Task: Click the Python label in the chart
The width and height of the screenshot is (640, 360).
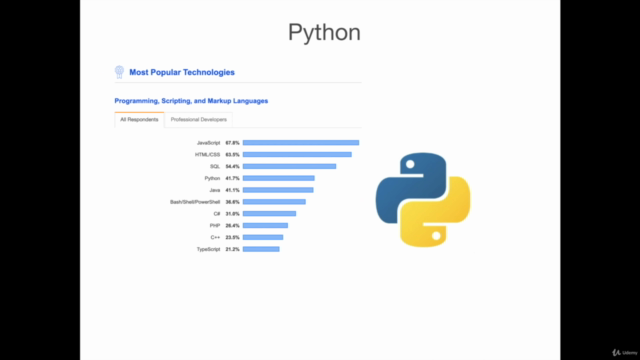Action: (212, 178)
